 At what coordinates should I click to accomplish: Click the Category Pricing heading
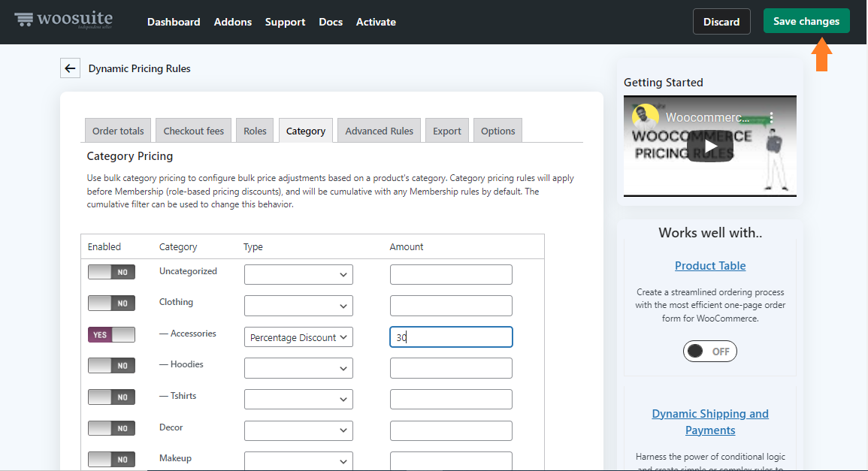[129, 156]
